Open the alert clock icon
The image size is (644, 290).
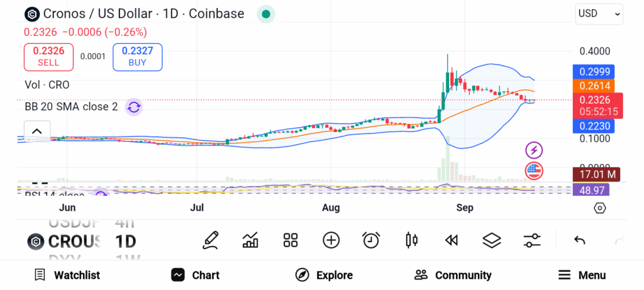(371, 240)
